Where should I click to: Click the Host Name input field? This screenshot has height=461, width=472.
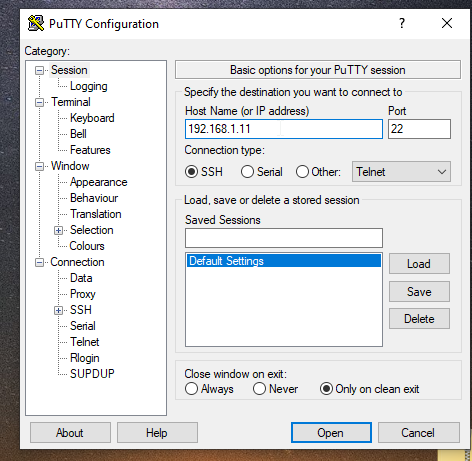(x=284, y=129)
